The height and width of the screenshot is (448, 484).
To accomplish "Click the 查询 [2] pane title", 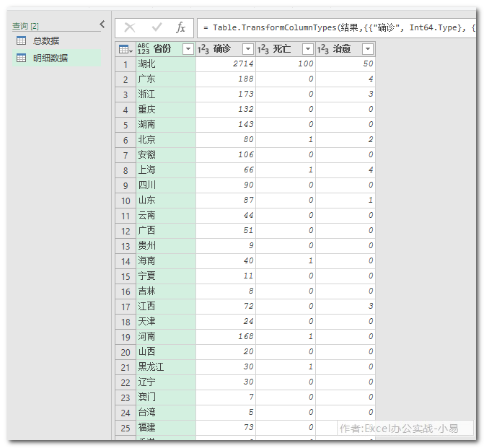I will [x=26, y=26].
